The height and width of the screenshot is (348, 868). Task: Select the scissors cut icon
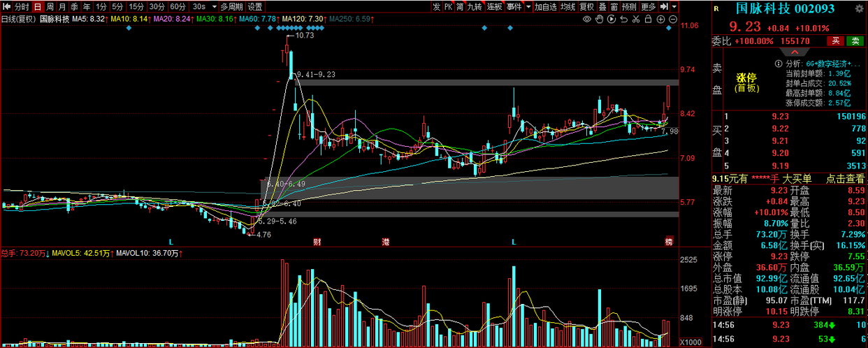tap(636, 19)
